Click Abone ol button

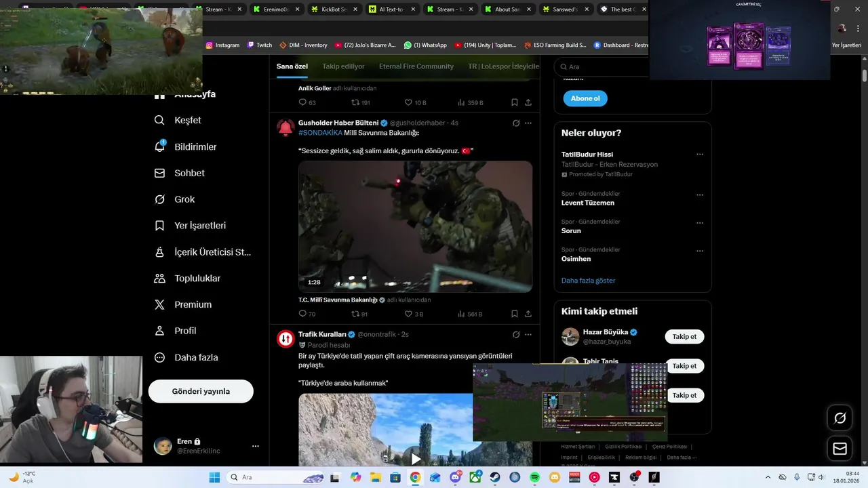click(585, 98)
